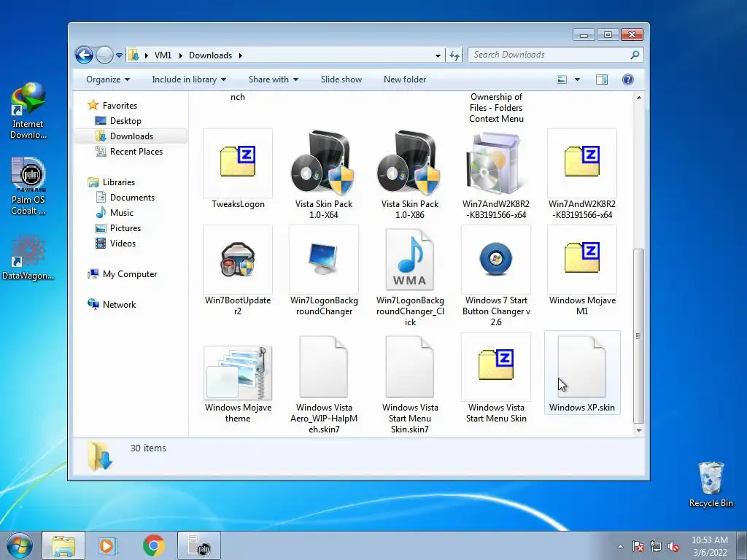This screenshot has width=747, height=560.
Task: Click the Windows Start orb button
Action: coord(19,545)
